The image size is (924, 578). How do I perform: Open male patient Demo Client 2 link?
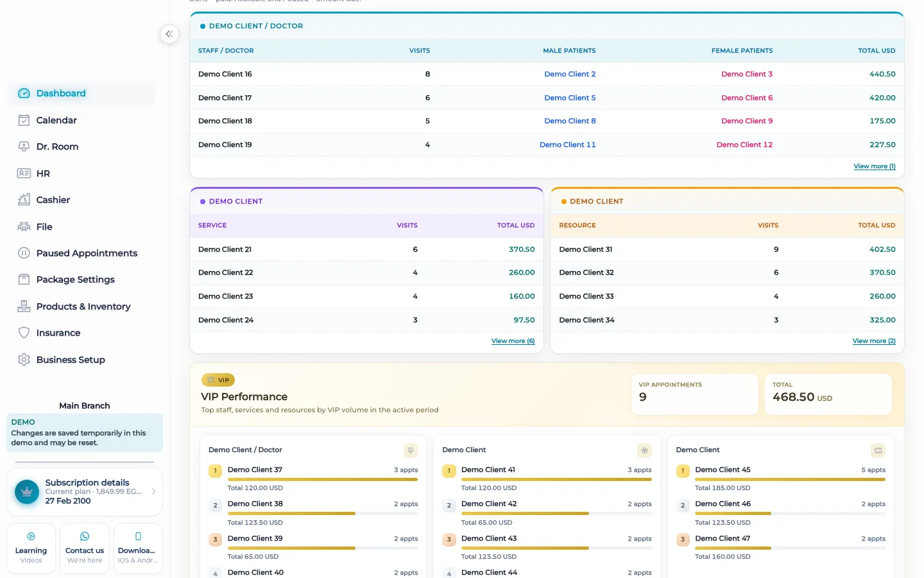pyautogui.click(x=570, y=74)
